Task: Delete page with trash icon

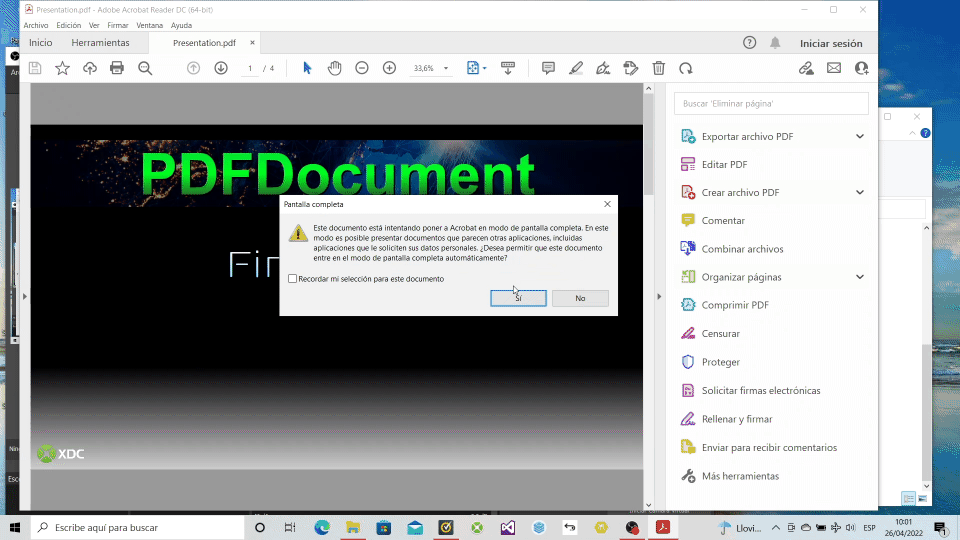Action: pyautogui.click(x=659, y=68)
